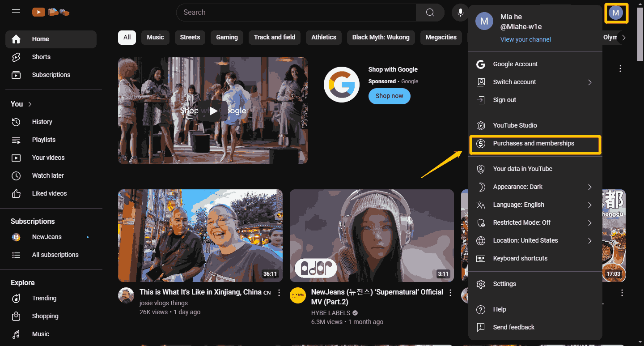
Task: Click the search magnifier button
Action: click(430, 13)
